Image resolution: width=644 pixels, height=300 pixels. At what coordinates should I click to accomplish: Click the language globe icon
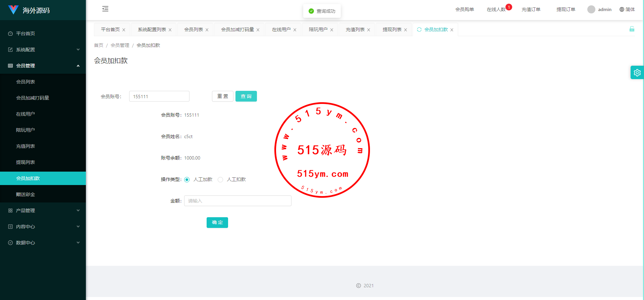622,9
